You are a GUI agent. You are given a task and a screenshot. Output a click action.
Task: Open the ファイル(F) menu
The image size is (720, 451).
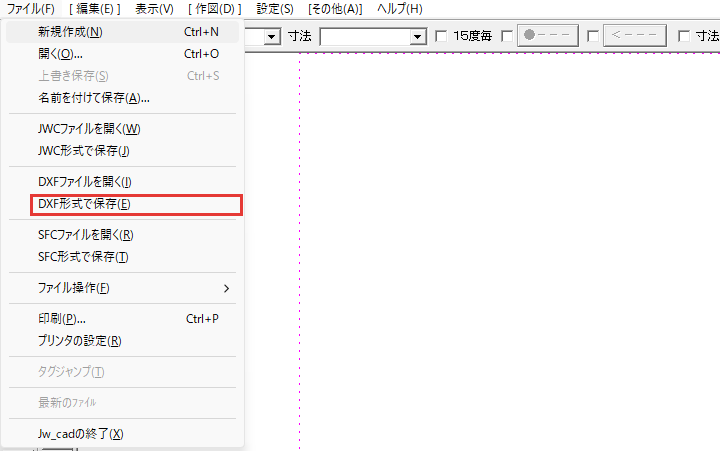click(30, 9)
